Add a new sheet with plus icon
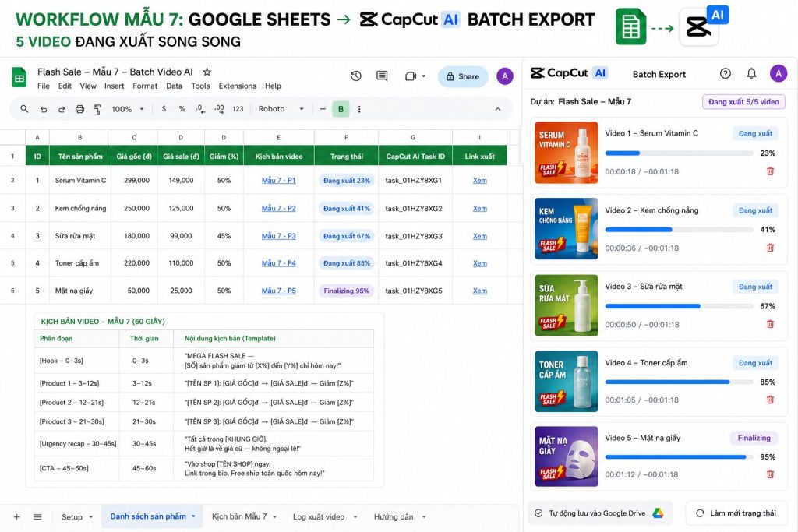This screenshot has height=532, width=798. pyautogui.click(x=17, y=516)
